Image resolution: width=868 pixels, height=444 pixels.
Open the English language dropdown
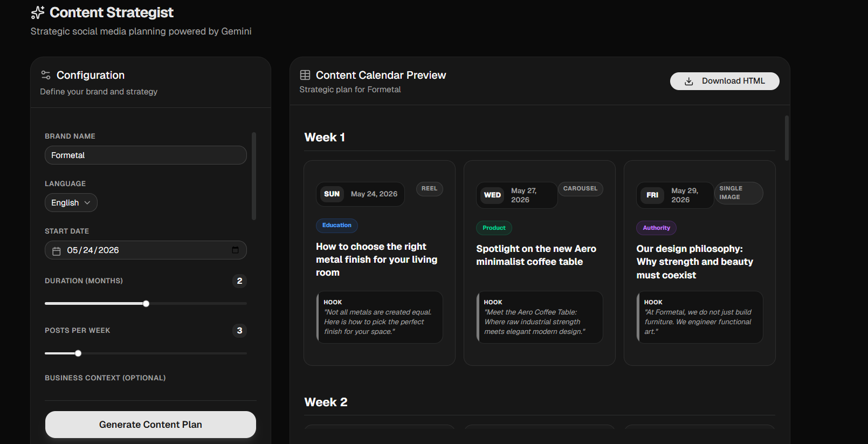click(71, 203)
